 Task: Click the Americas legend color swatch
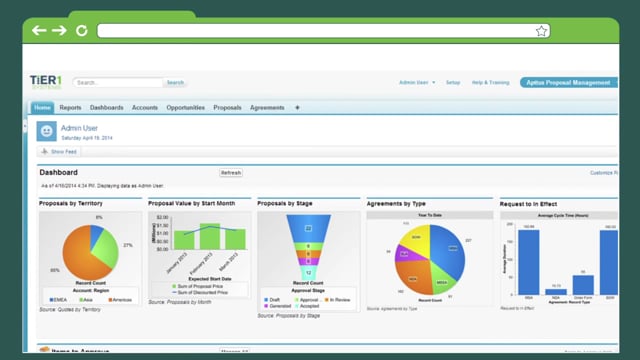(x=110, y=300)
